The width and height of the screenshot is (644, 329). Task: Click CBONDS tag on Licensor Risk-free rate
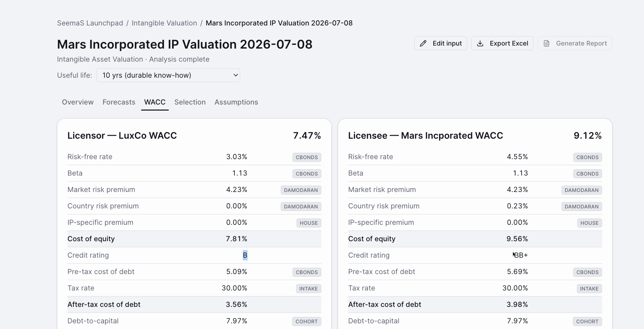coord(307,157)
